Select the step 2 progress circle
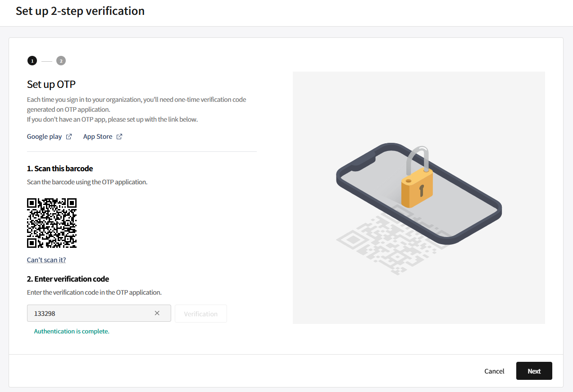Viewport: 573px width, 392px height. point(61,61)
